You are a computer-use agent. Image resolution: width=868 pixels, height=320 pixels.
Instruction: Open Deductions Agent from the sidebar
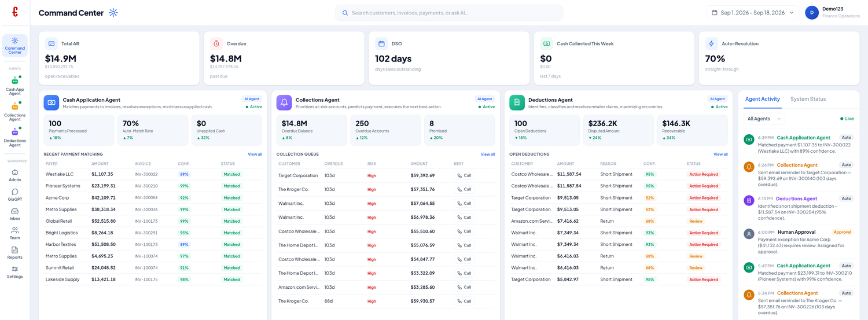15,136
